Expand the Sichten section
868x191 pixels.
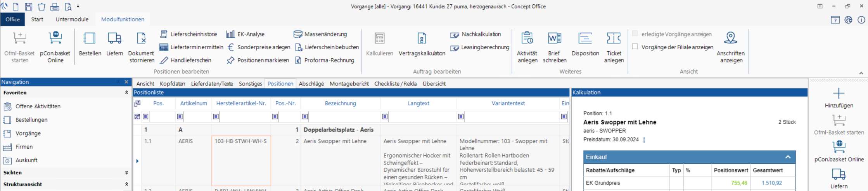point(126,173)
